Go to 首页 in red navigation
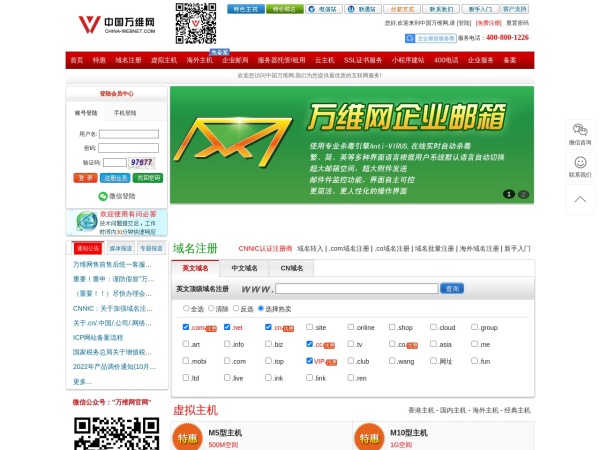Viewport: 600px width, 450px height. (x=77, y=60)
